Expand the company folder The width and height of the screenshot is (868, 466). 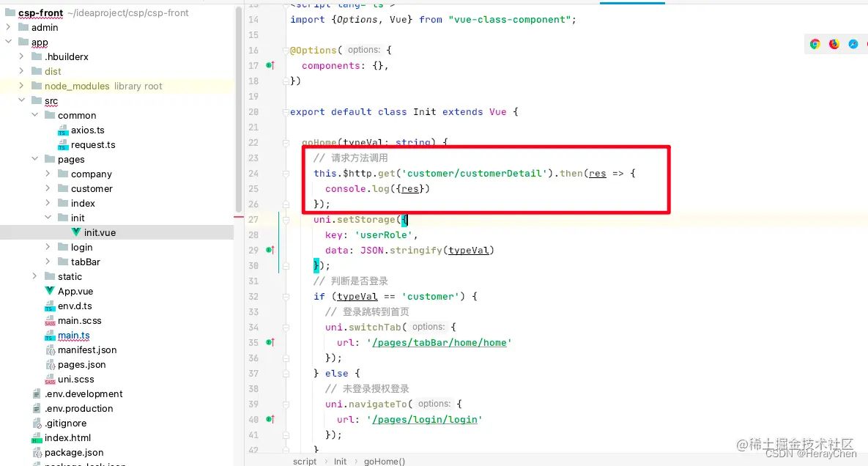coord(48,174)
